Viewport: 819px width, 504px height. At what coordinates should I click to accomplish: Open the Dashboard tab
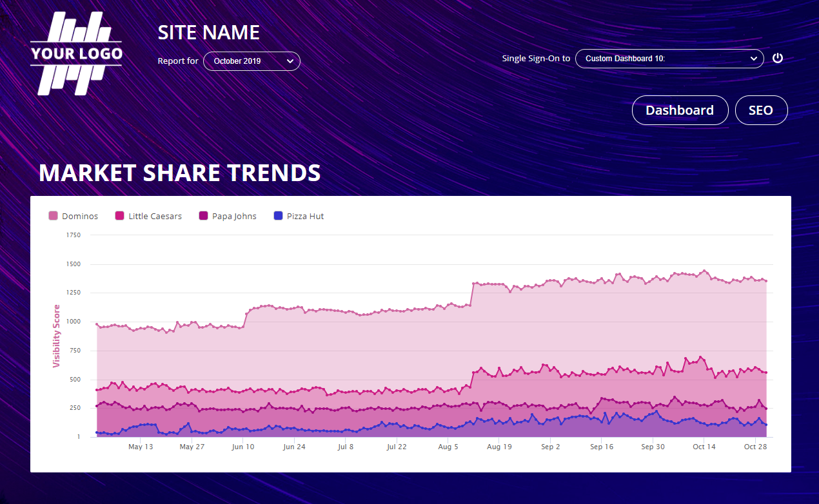click(680, 110)
